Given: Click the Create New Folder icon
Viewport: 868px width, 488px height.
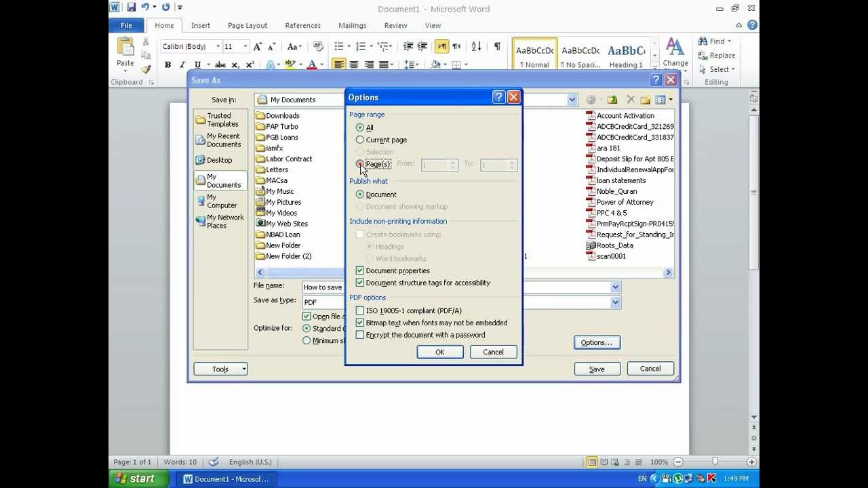Looking at the screenshot, I should click(x=645, y=100).
